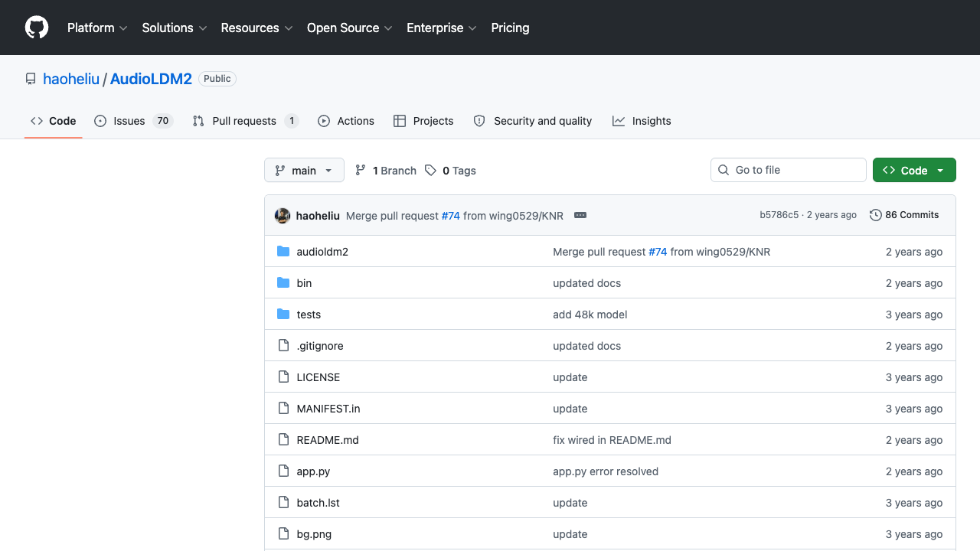Click the tag icon next to 0 Tags
This screenshot has height=551, width=980.
pos(431,171)
